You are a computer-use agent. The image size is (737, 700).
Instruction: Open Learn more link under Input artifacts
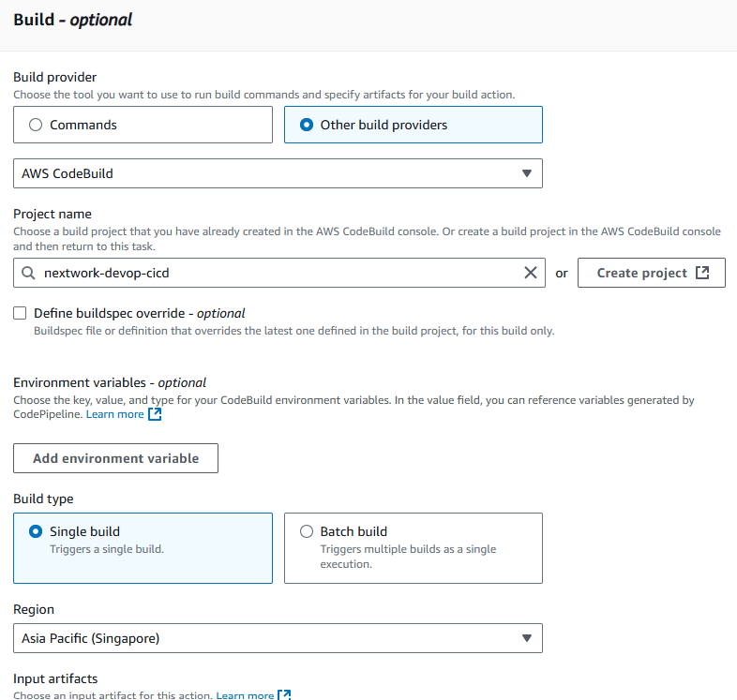click(245, 694)
